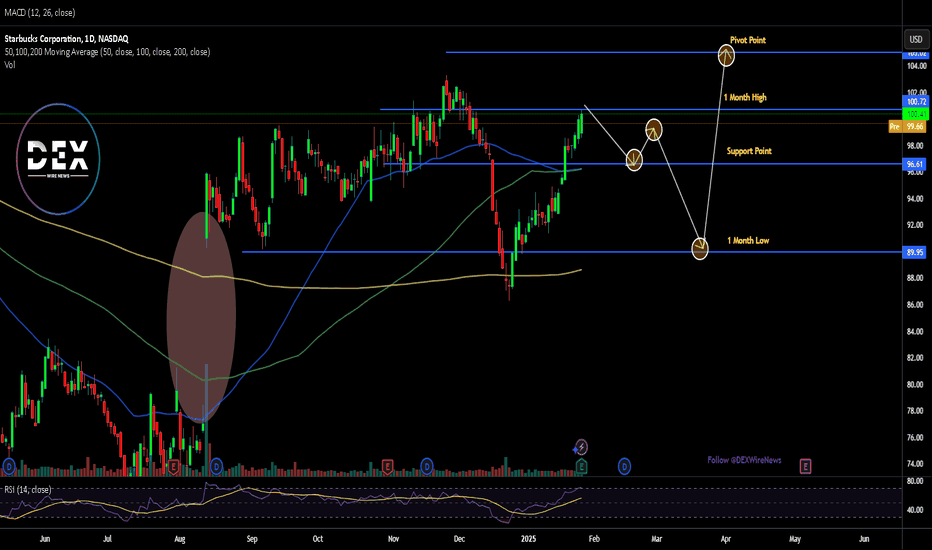Select the 1 Month Low text annotation
The width and height of the screenshot is (932, 550).
click(748, 241)
